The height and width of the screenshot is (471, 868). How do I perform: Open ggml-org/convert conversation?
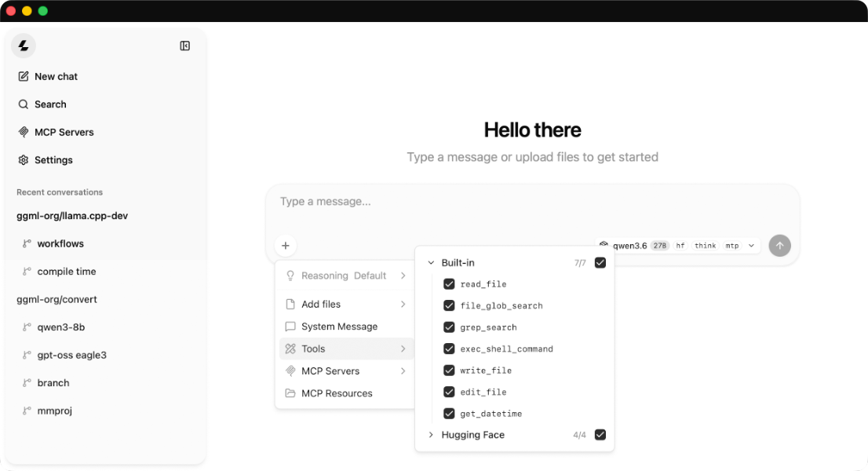(x=57, y=299)
